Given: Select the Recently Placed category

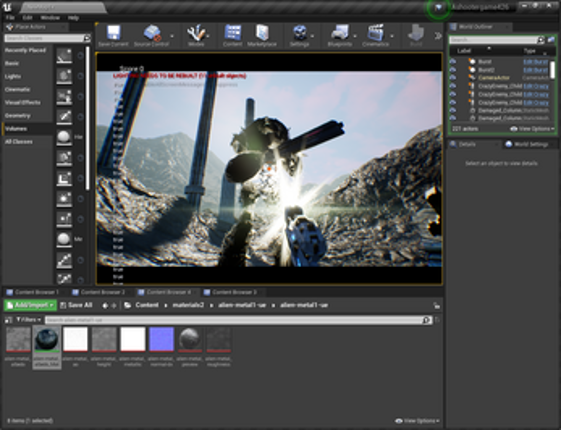Looking at the screenshot, I should pos(26,50).
